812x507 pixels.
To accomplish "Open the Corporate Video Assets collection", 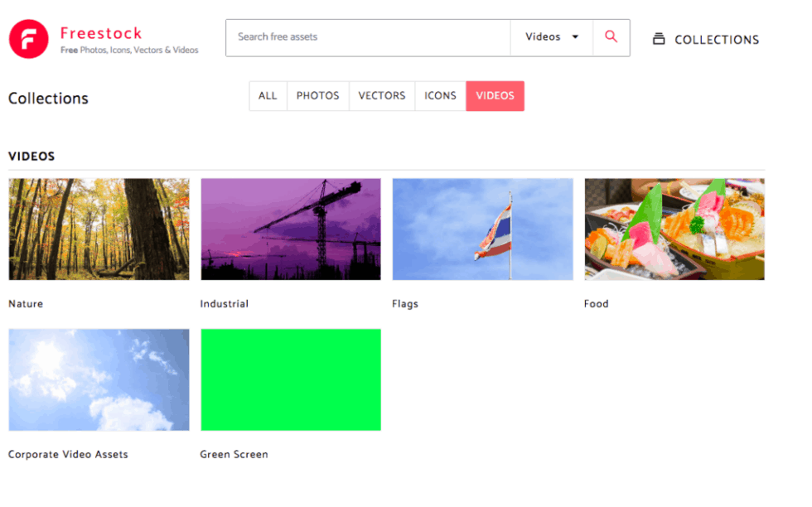I will pyautogui.click(x=98, y=379).
